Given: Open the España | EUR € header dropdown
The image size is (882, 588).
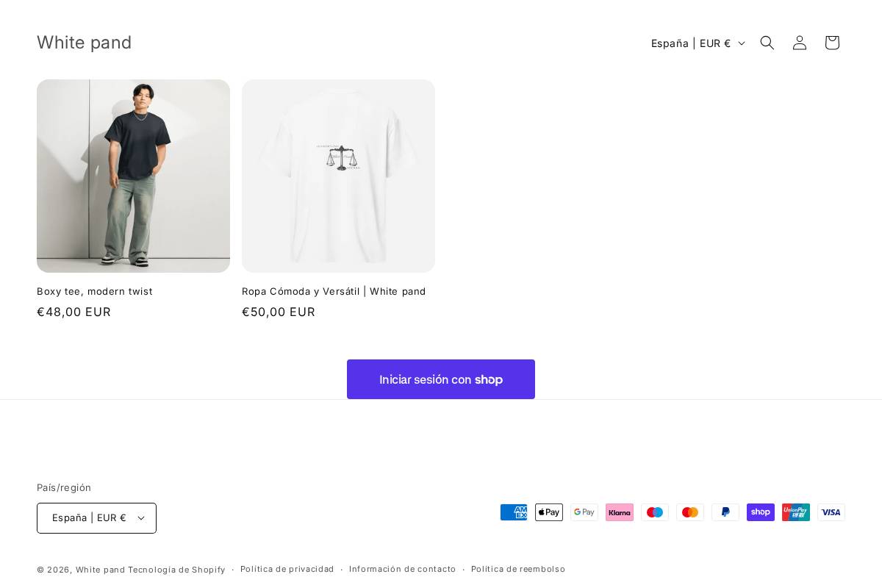Looking at the screenshot, I should click(697, 43).
